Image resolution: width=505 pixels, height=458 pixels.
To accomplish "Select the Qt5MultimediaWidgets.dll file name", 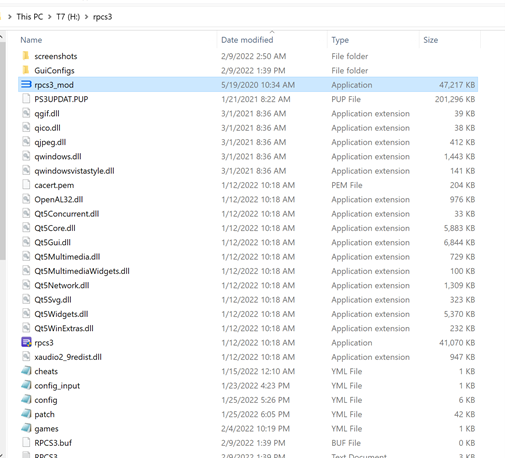I will pos(82,271).
